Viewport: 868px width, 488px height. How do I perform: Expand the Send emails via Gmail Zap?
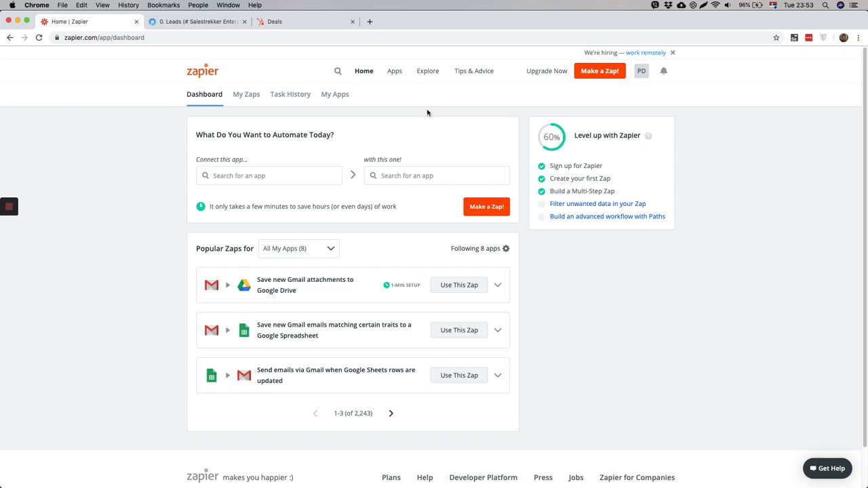click(x=498, y=375)
